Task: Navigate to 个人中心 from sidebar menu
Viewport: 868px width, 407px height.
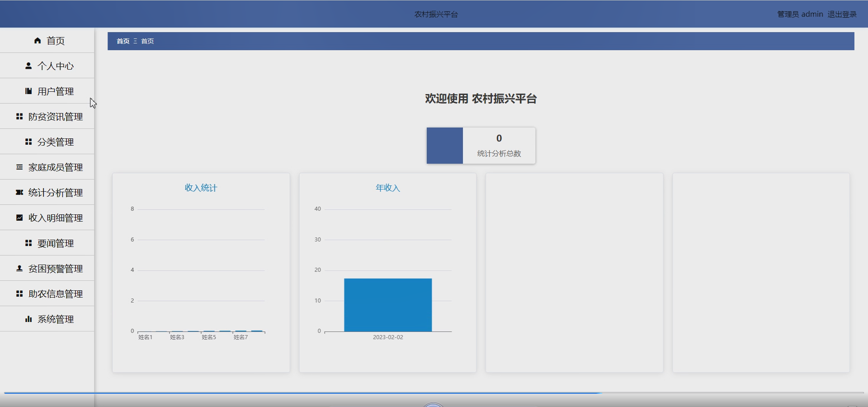Action: pyautogui.click(x=55, y=66)
